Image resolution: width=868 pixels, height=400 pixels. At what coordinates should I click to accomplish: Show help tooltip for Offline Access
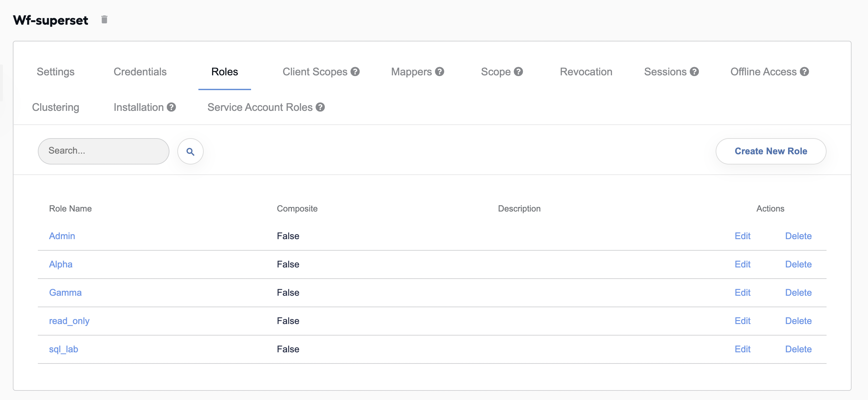coord(804,71)
